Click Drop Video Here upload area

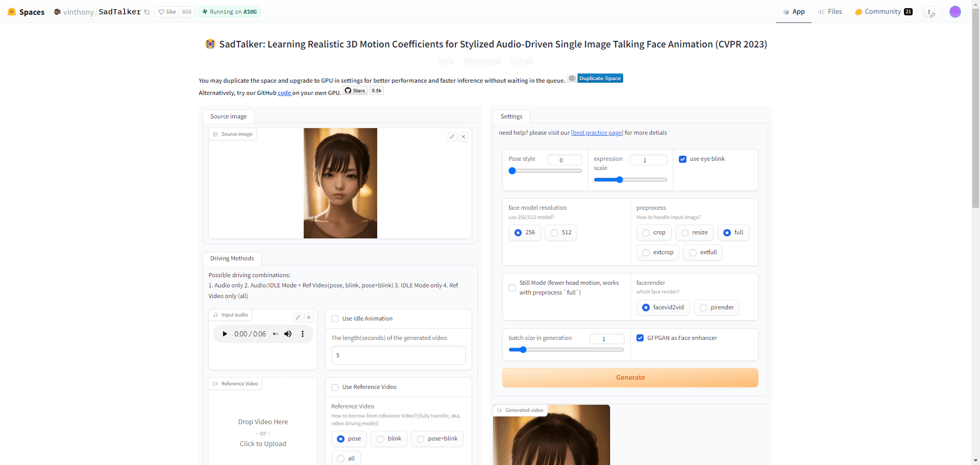click(263, 432)
